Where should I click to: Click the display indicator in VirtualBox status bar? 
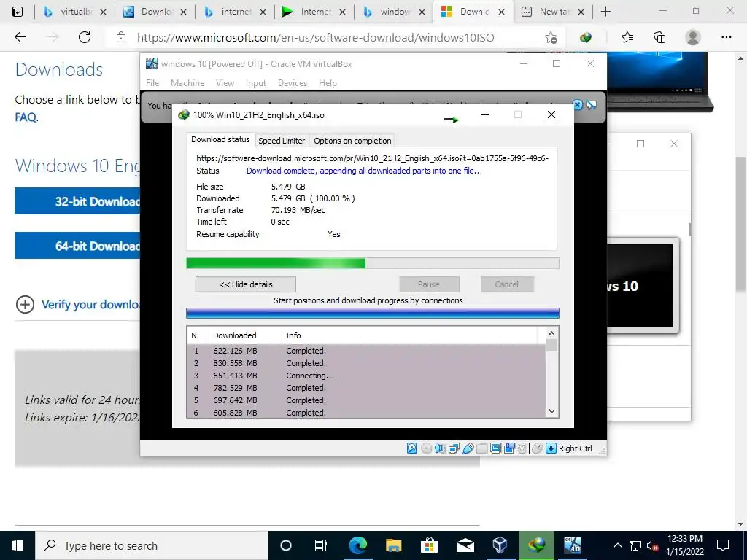pyautogui.click(x=495, y=448)
